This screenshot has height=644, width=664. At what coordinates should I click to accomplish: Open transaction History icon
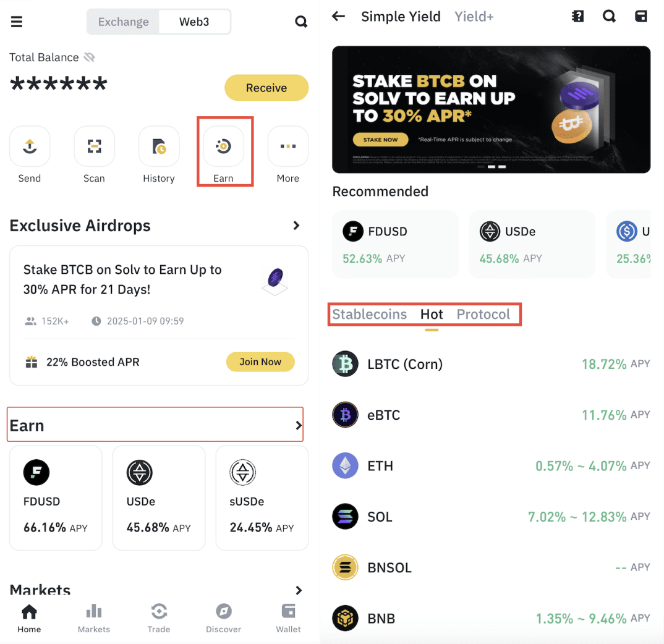click(159, 146)
